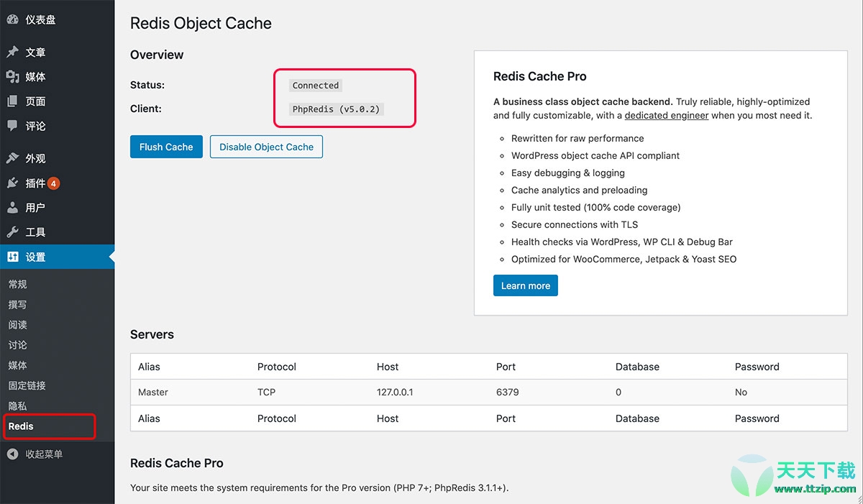Go to 固定链接 permalink settings
This screenshot has width=863, height=504.
[x=27, y=385]
